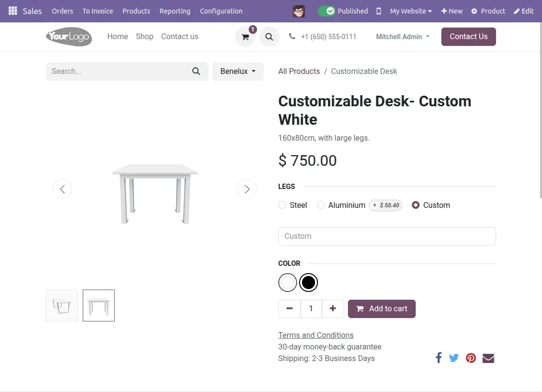Open the mobile preview icon
This screenshot has height=392, width=542.
378,11
